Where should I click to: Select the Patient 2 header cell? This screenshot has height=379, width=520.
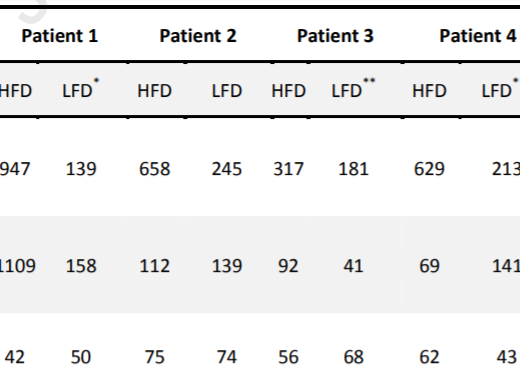198,36
